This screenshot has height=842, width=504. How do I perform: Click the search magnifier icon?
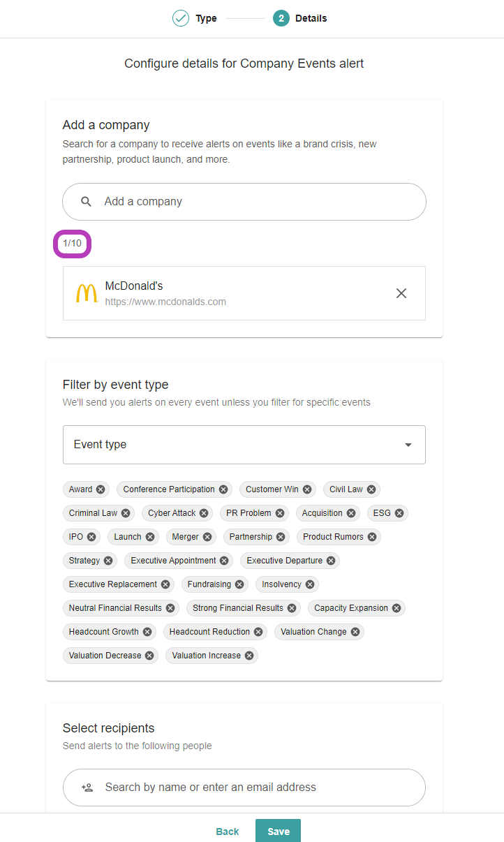[87, 202]
